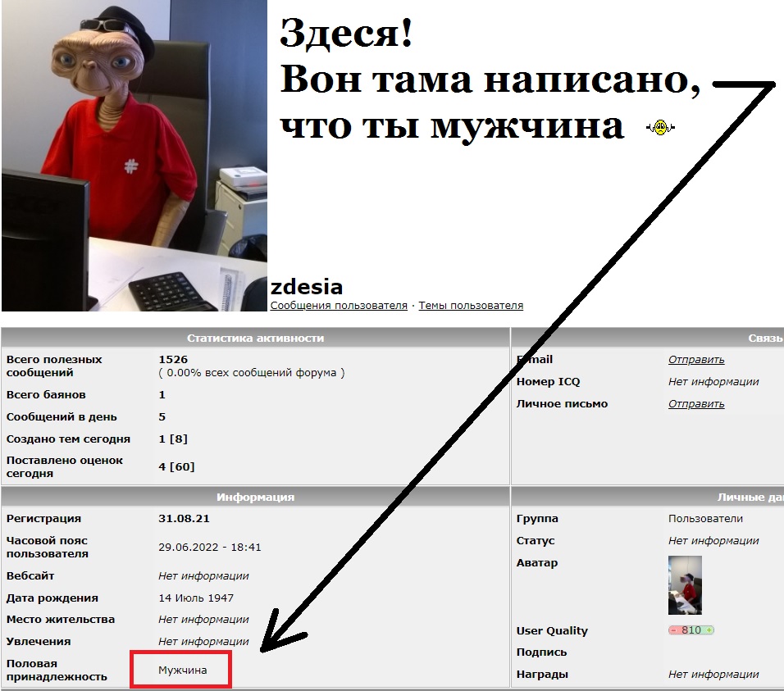The height and width of the screenshot is (691, 784).
Task: Click "Отправить" next to E-mail
Action: pyautogui.click(x=696, y=360)
